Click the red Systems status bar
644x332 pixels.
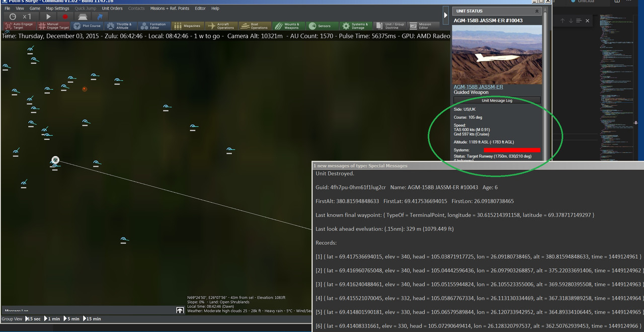point(512,150)
